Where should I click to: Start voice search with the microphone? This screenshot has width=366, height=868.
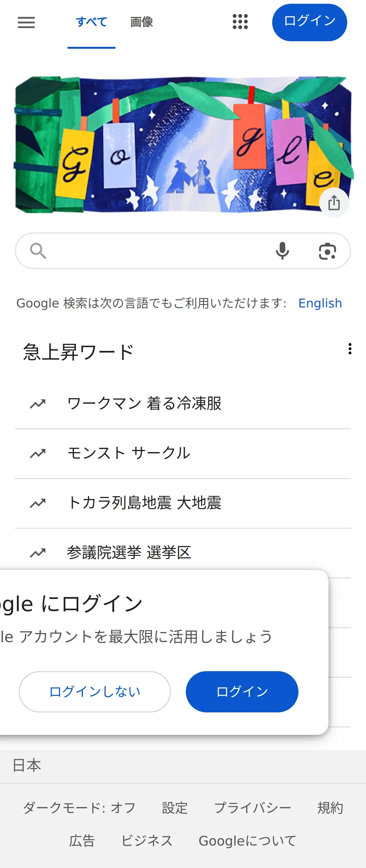(x=282, y=251)
